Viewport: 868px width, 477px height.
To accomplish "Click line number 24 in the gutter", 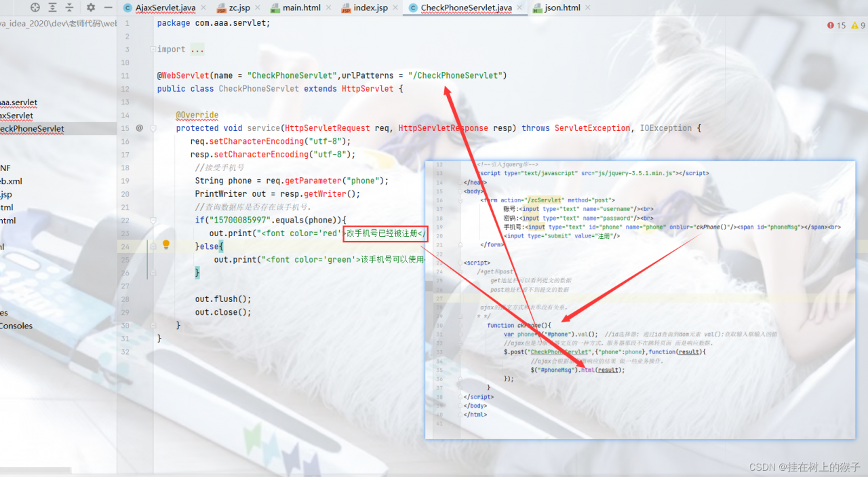I will click(x=125, y=247).
